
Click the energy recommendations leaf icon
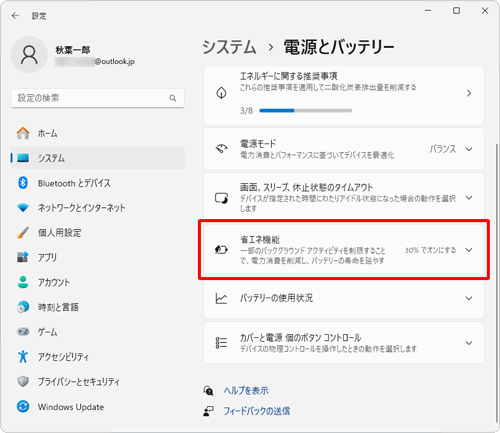221,93
